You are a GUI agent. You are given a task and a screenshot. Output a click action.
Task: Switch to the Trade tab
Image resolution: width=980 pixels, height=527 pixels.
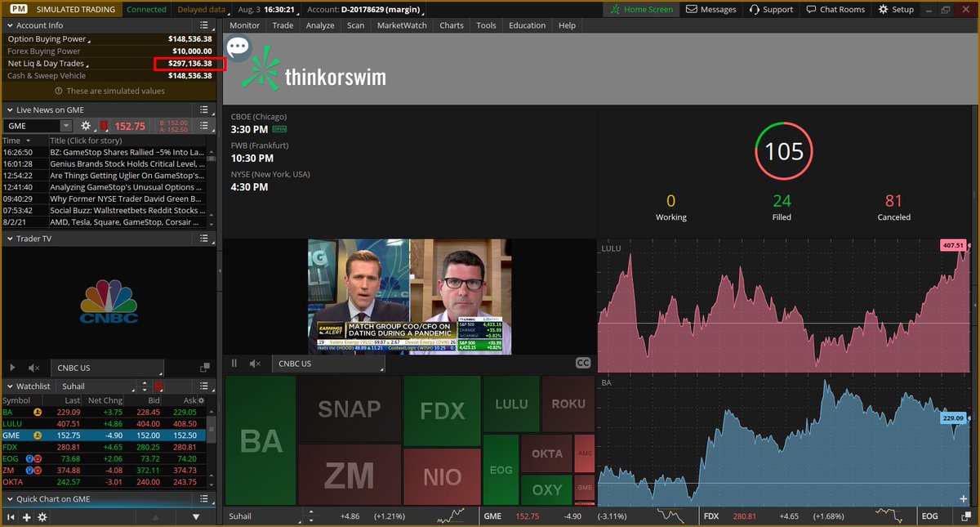click(x=283, y=25)
